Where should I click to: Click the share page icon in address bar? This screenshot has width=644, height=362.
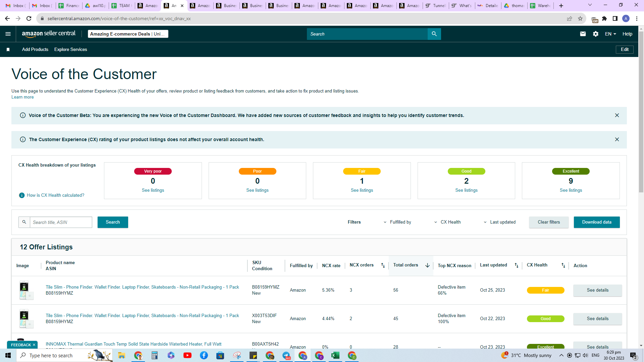pyautogui.click(x=570, y=18)
